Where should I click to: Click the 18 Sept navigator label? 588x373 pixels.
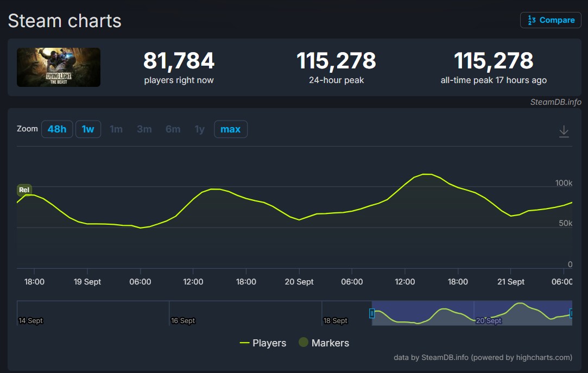tap(335, 321)
